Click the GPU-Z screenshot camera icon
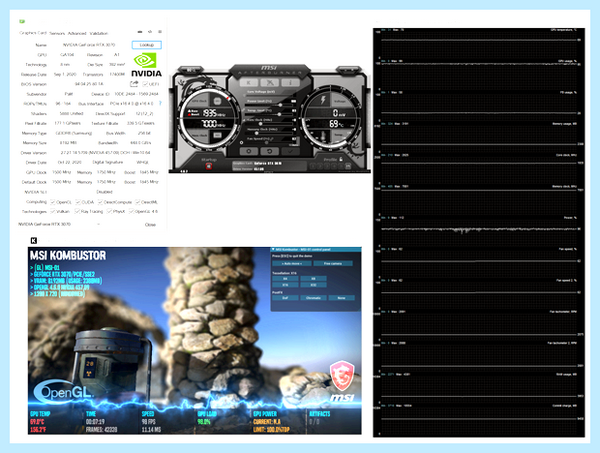 (140, 32)
